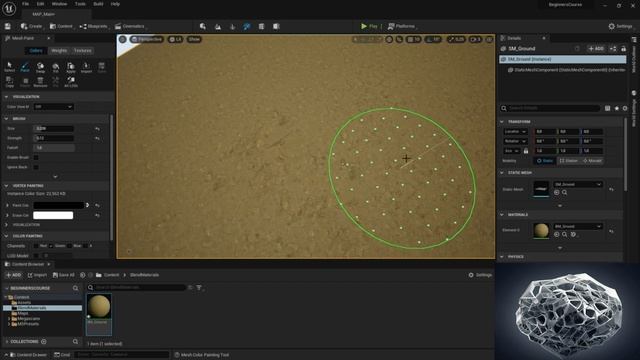This screenshot has width=640, height=360.
Task: Toggle the Enable Brush Flow checkbox
Action: [x=36, y=158]
